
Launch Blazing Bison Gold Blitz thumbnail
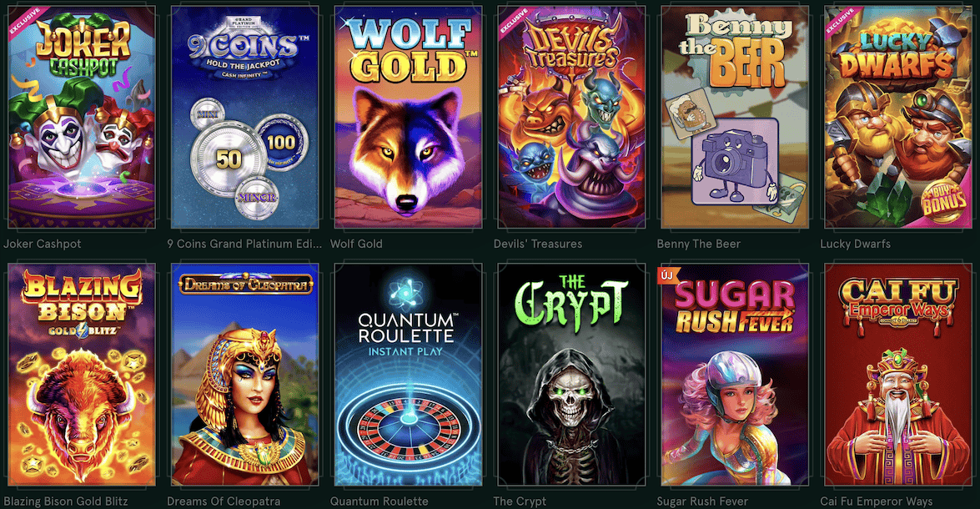81,375
